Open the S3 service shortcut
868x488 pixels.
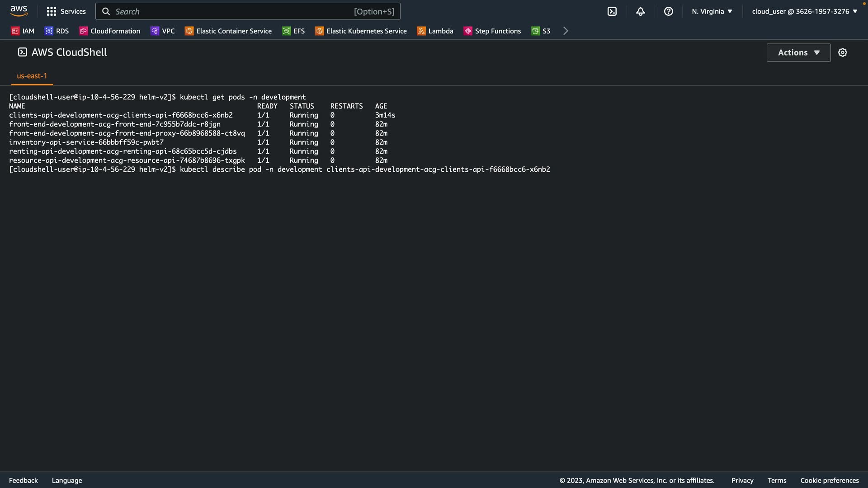click(x=541, y=31)
